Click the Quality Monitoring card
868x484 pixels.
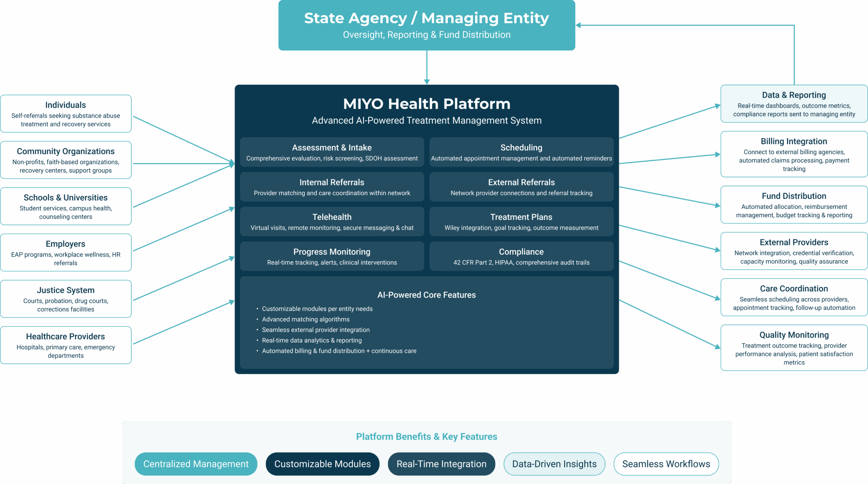794,348
